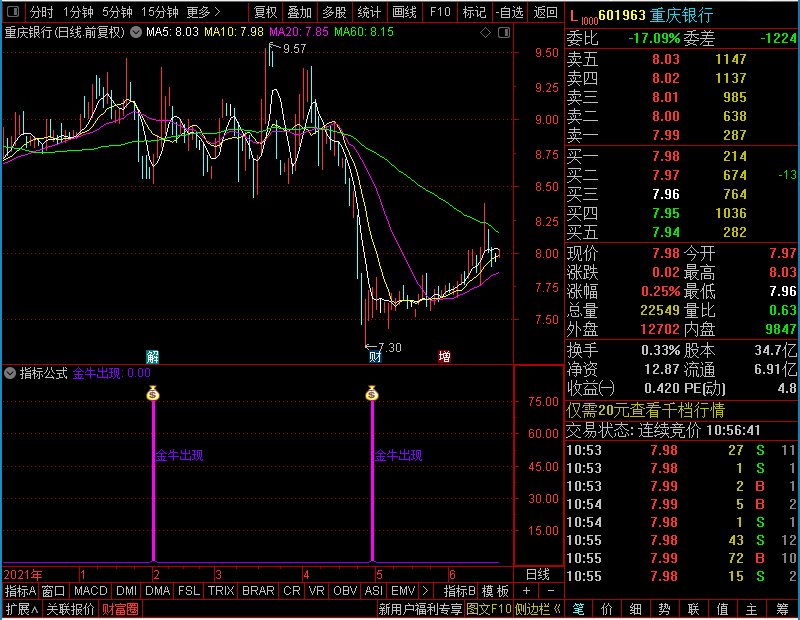Click the 增 marker on the chart
Screen dimensions: 800x620
444,356
